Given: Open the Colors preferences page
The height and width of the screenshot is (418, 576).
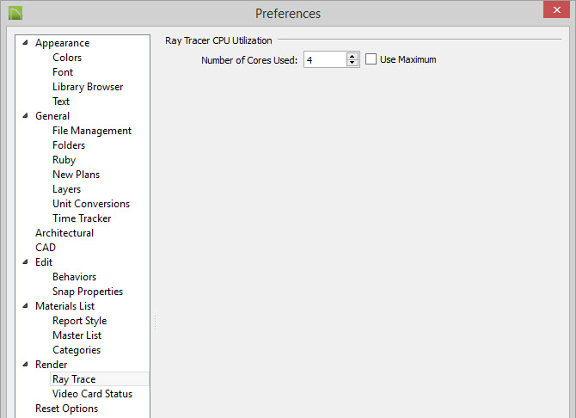Looking at the screenshot, I should tap(67, 58).
